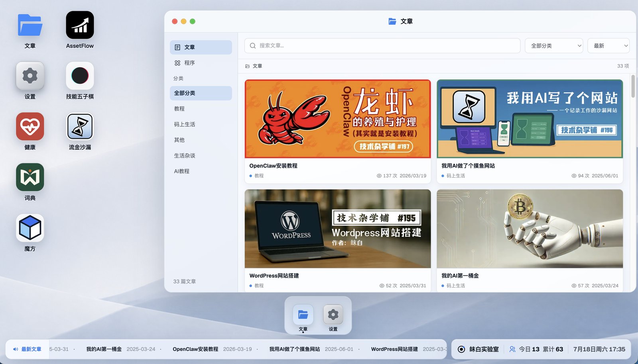Click WordPress网站搭建 in bottom ticker

pos(394,349)
